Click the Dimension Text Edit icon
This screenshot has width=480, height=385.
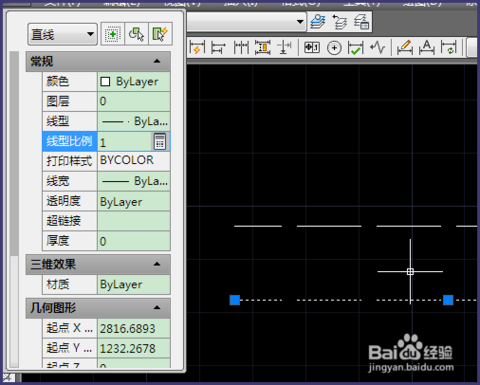pyautogui.click(x=427, y=48)
